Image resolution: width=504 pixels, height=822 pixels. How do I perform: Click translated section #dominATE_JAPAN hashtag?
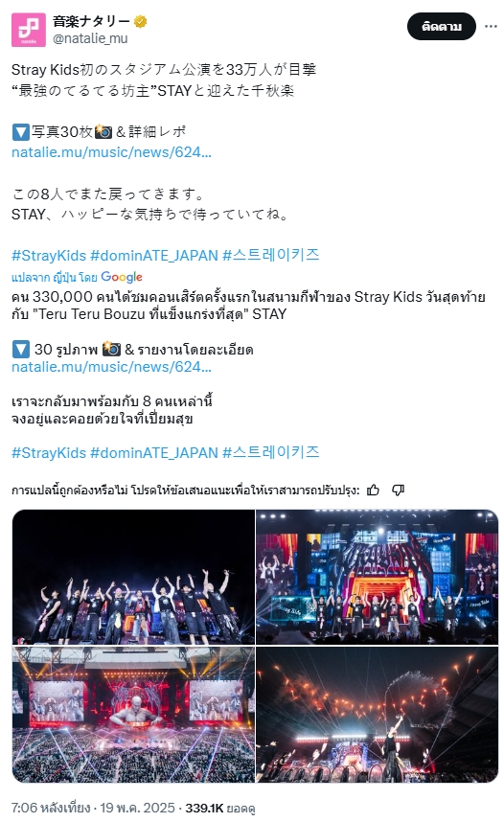point(154,453)
